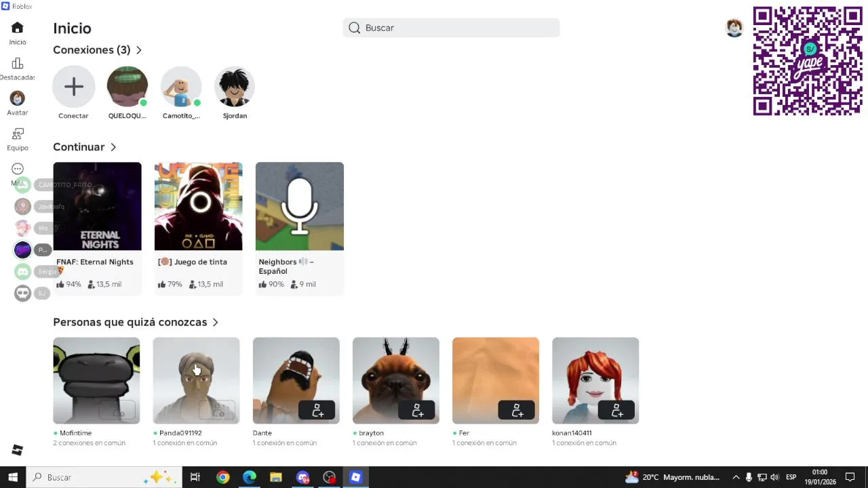This screenshot has height=488, width=868.
Task: Click add-friend icon on konan140411 card
Action: pos(616,410)
